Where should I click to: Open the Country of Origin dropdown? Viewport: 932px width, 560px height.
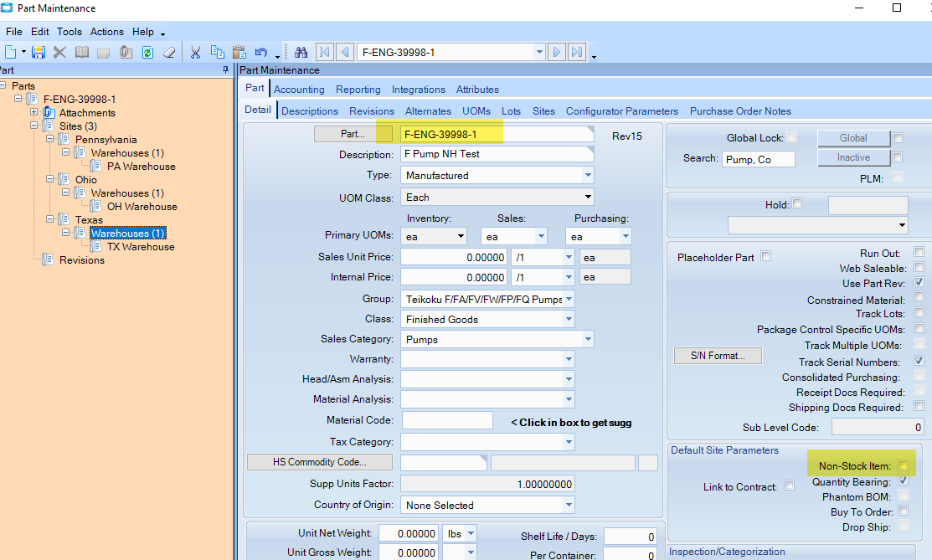(x=569, y=506)
